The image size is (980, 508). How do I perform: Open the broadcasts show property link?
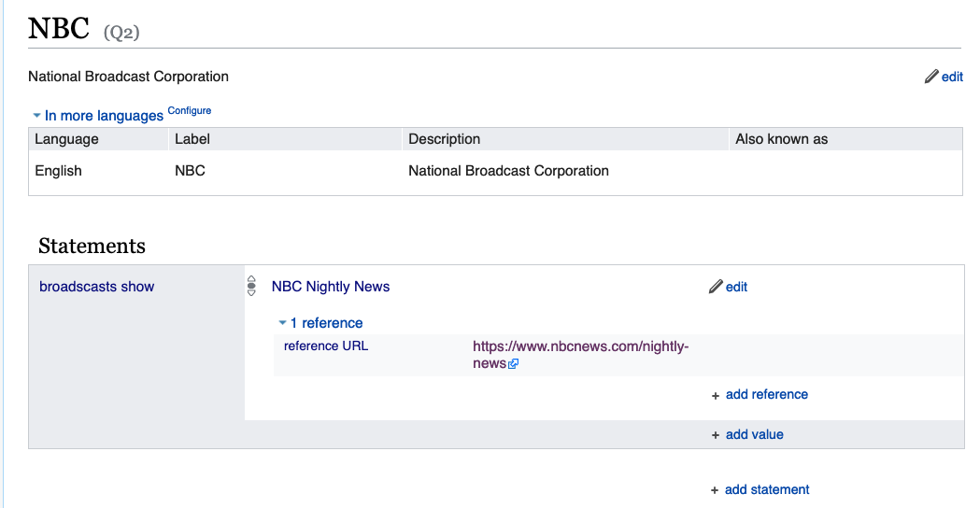[x=97, y=286]
